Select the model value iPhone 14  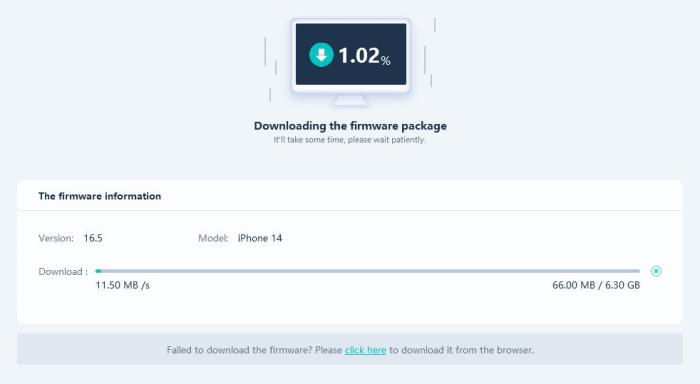coord(260,238)
